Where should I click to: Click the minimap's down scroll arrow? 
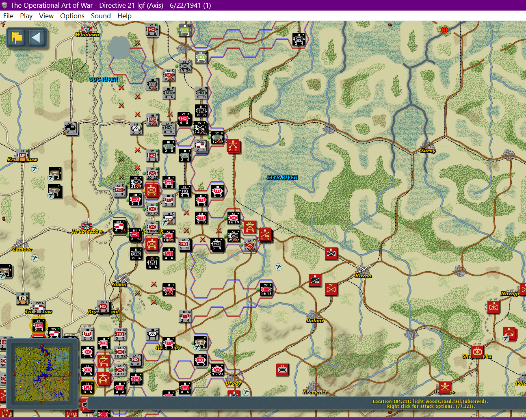[42, 403]
